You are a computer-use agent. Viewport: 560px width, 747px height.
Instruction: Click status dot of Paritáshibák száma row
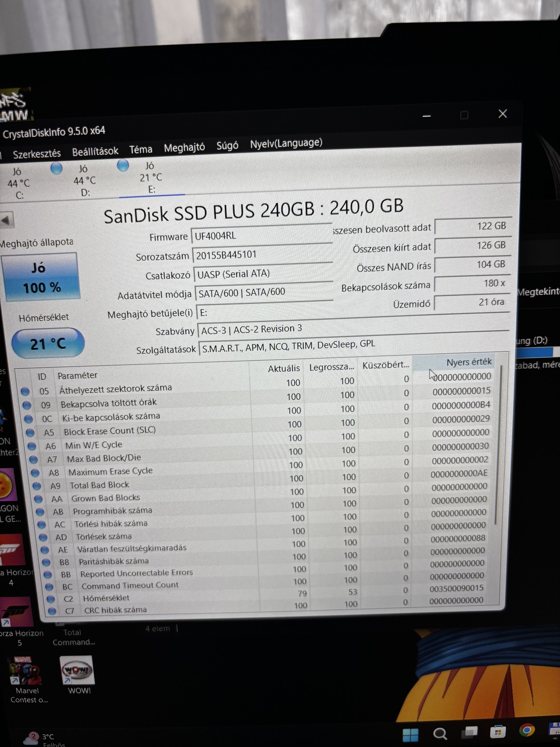click(46, 562)
